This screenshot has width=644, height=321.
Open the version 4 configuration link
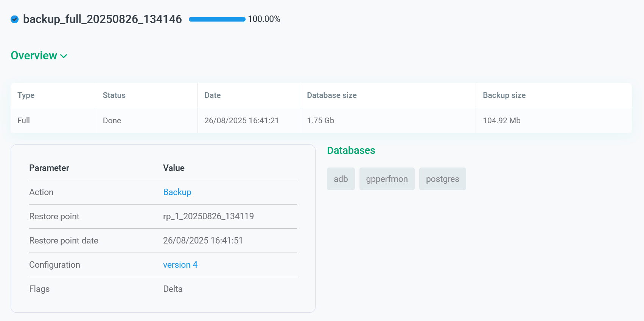point(180,265)
